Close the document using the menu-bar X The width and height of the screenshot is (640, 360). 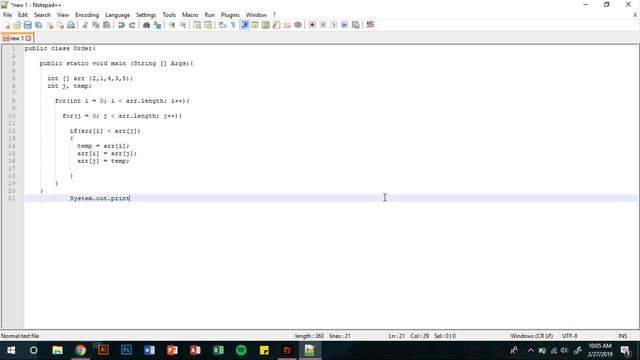(x=635, y=15)
